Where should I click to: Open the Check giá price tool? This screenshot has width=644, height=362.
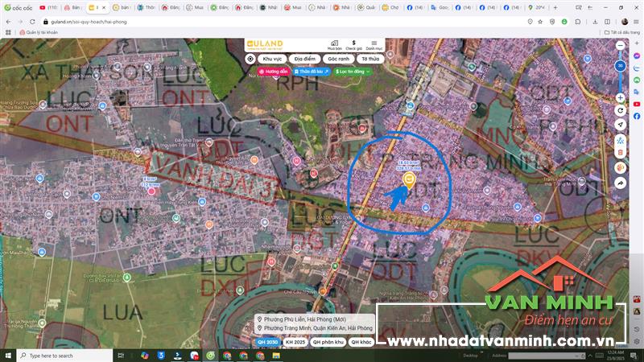pyautogui.click(x=353, y=44)
